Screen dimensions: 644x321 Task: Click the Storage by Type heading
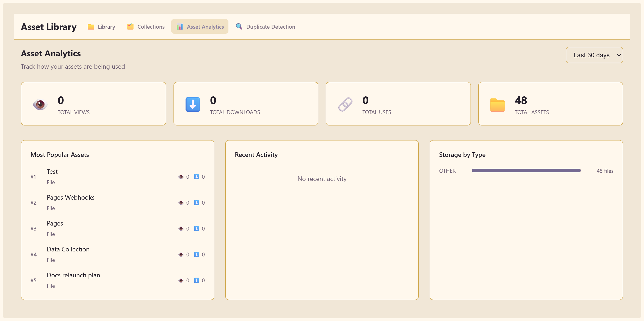coord(462,155)
